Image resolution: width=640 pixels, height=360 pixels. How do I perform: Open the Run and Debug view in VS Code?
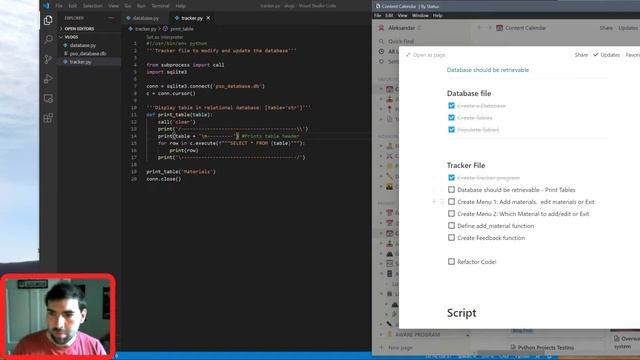48,79
